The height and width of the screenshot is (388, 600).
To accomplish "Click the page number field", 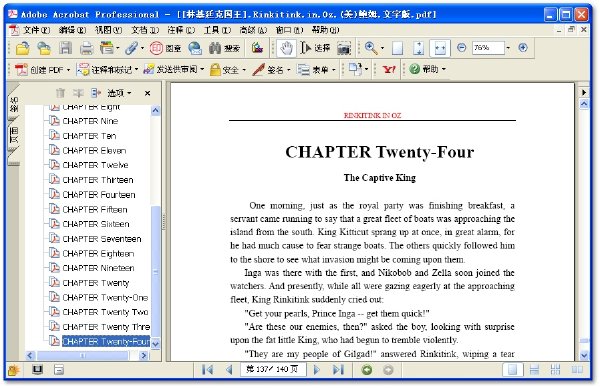I will (x=273, y=370).
